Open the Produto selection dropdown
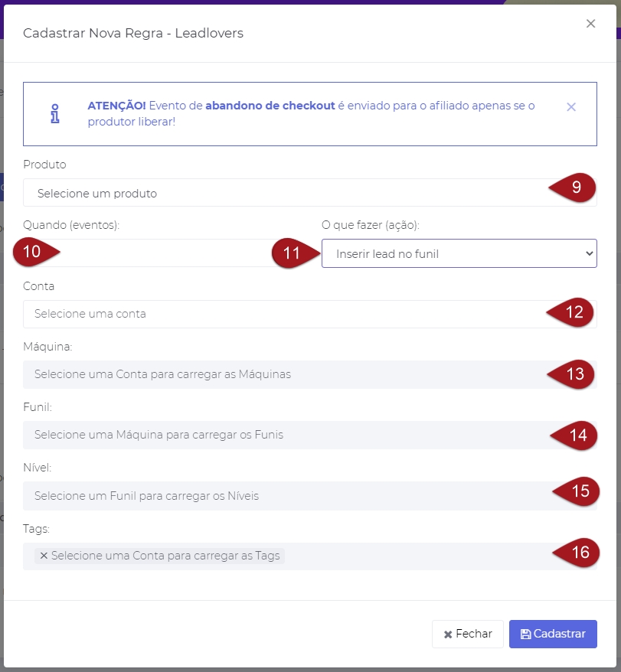621x672 pixels. pyautogui.click(x=283, y=193)
